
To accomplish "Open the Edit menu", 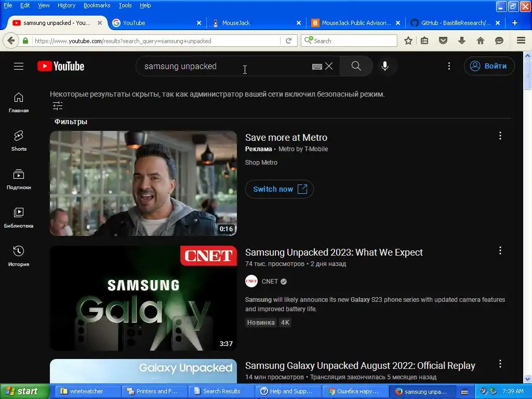I will 25,5.
